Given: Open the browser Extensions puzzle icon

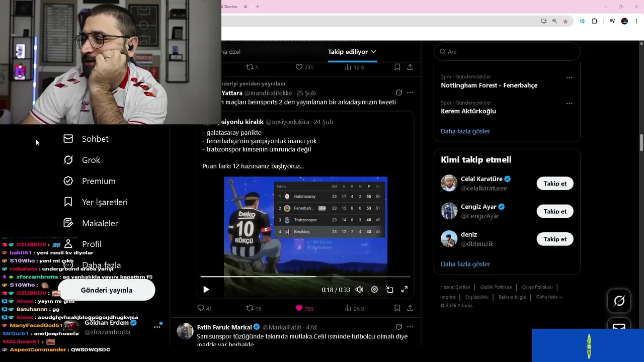Looking at the screenshot, I should pos(595,21).
